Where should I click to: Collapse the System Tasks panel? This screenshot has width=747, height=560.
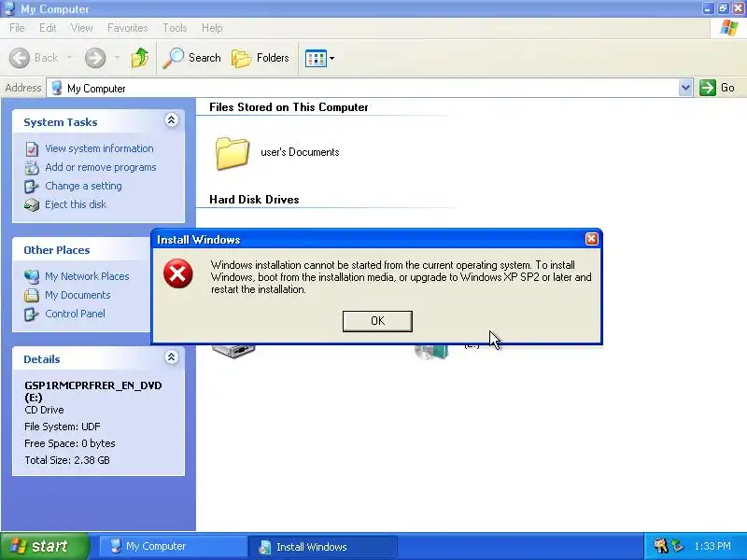pos(172,120)
